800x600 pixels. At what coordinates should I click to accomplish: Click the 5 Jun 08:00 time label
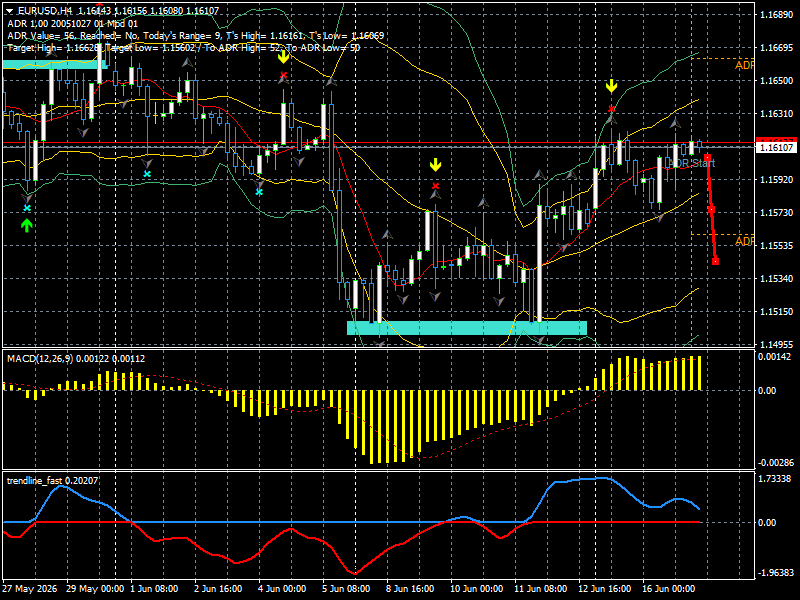346,589
